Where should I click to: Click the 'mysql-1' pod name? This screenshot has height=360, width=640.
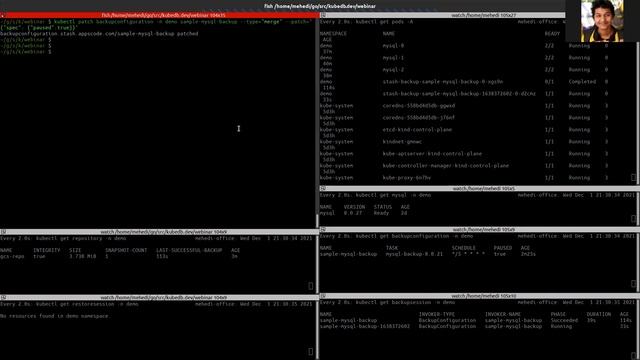[393, 58]
